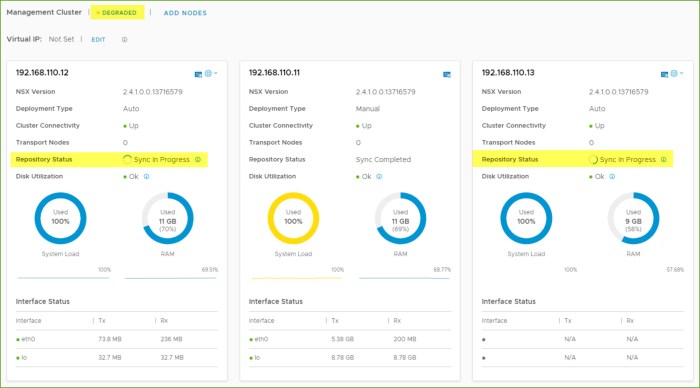Open console icon for node 192.168.110.12

(x=198, y=74)
